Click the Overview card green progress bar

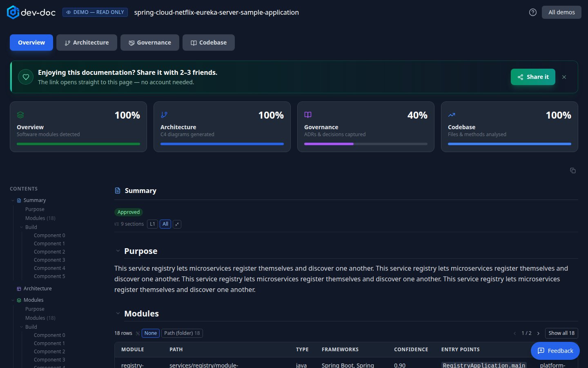tap(78, 144)
